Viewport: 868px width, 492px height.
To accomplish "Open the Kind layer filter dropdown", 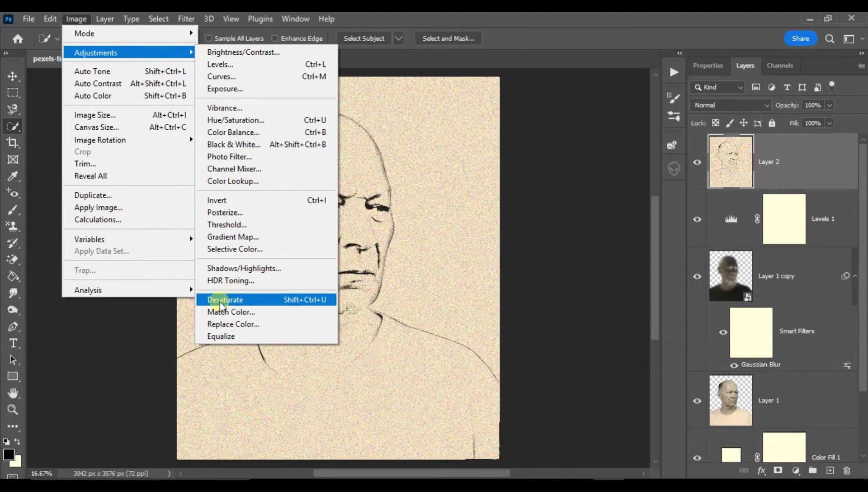I will 718,87.
